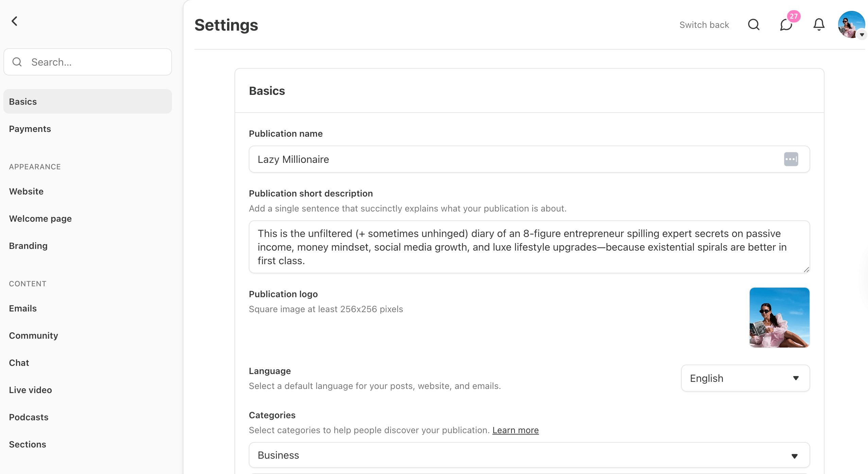The image size is (868, 474).
Task: Click the CONTENT sidebar header
Action: pyautogui.click(x=28, y=284)
